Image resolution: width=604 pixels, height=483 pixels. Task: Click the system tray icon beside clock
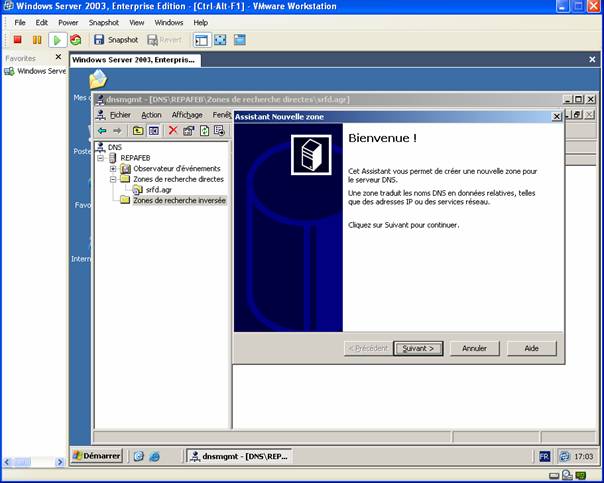(x=564, y=456)
